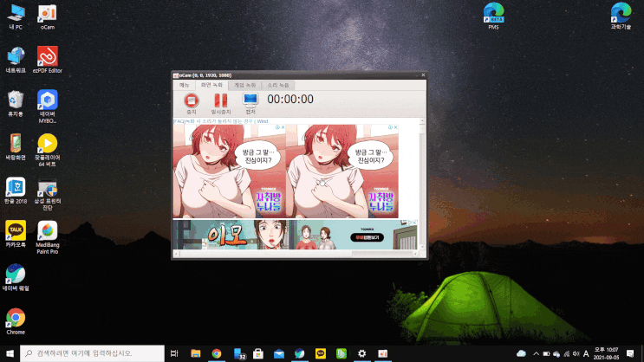Viewport: 644px width, 362px height.
Task: Select the 삼성 프린터 진단 shortcut
Action: [x=47, y=194]
